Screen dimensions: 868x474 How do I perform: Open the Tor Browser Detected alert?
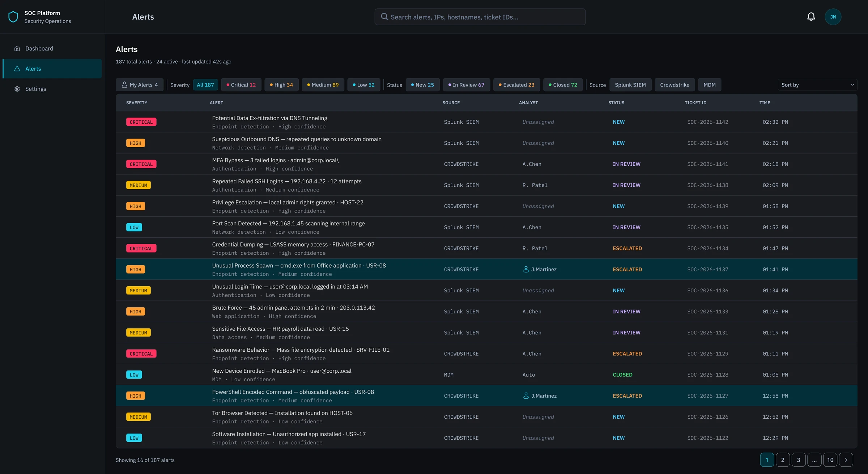coord(486,417)
